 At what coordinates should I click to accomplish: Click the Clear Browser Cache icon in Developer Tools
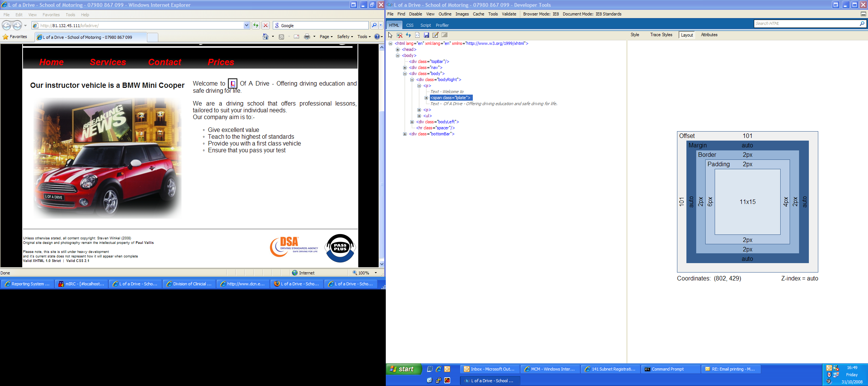tap(400, 35)
